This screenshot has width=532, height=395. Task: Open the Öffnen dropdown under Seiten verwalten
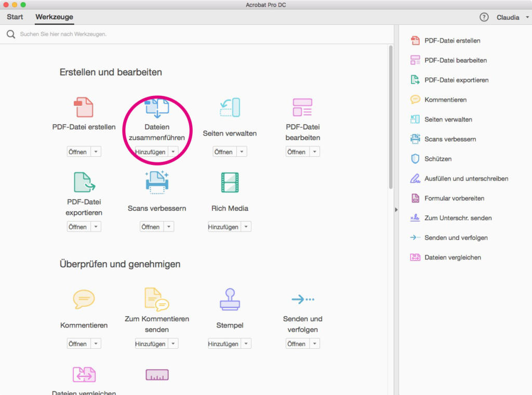pyautogui.click(x=242, y=151)
